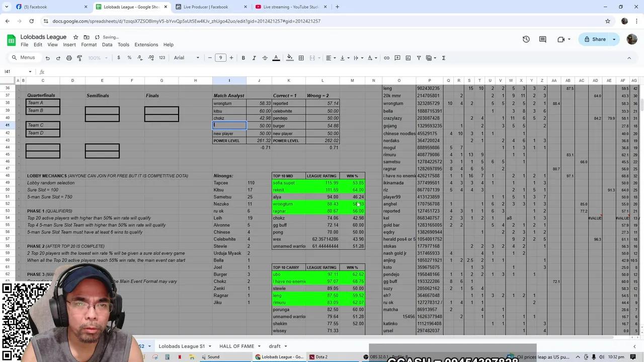644x362 pixels.
Task: Toggle italic formatting
Action: tap(254, 58)
